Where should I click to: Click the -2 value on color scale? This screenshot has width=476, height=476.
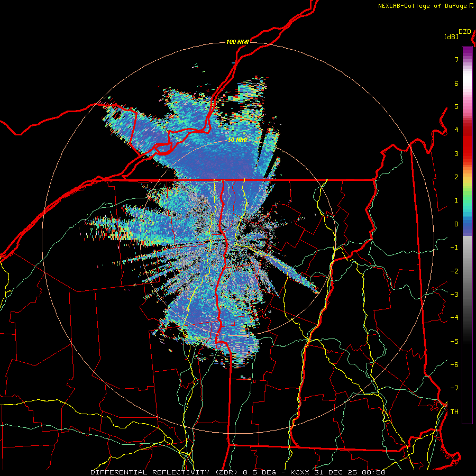pos(454,271)
